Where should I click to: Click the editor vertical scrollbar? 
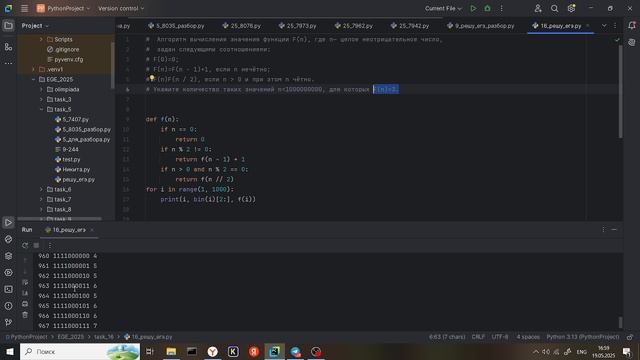[x=620, y=92]
